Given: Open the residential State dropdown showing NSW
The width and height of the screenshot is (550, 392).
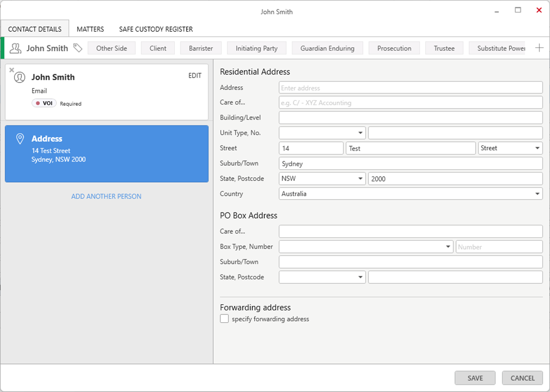Looking at the screenshot, I should pyautogui.click(x=322, y=179).
